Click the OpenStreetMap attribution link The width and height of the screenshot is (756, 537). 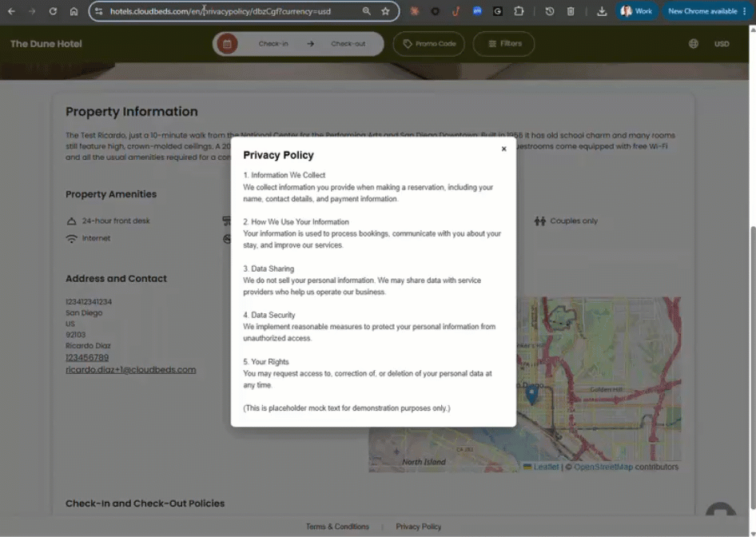[603, 467]
